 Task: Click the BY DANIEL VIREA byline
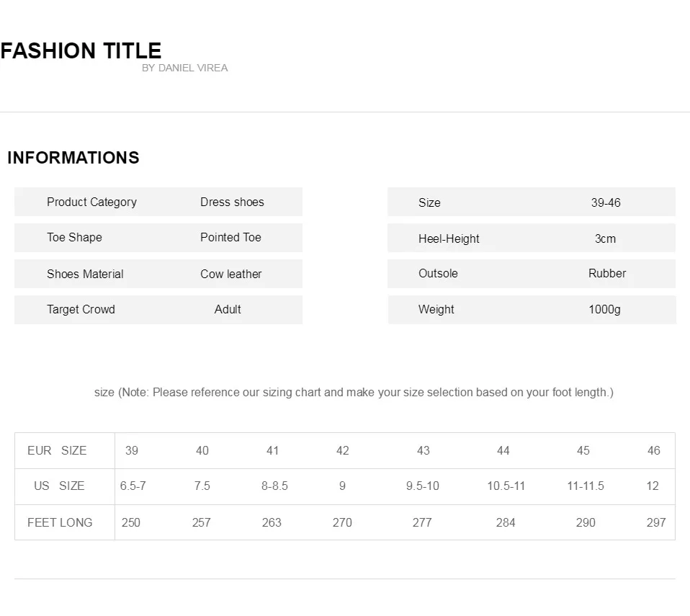(185, 68)
